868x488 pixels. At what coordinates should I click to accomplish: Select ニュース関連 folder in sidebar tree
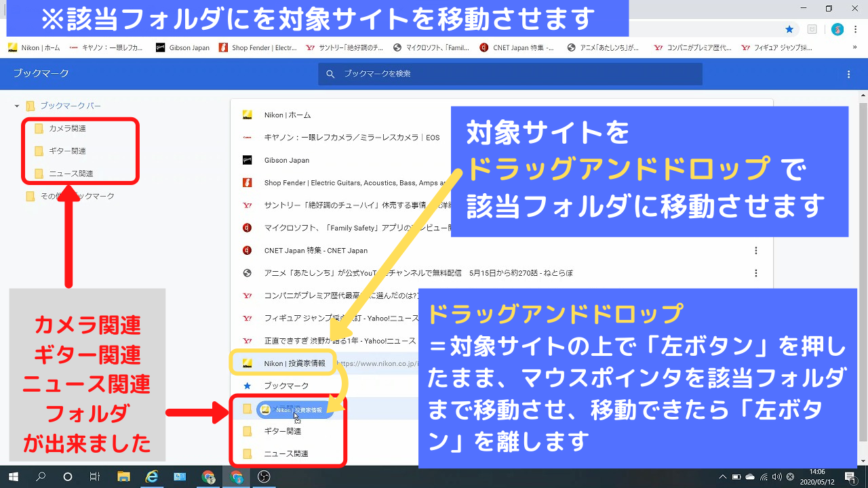pyautogui.click(x=71, y=174)
